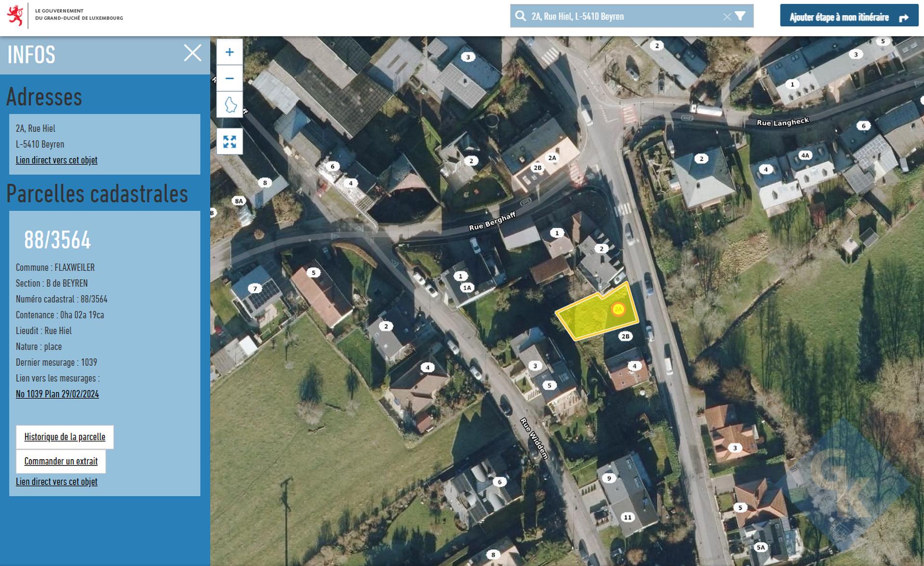The width and height of the screenshot is (924, 566).
Task: Clear the search field with X icon
Action: click(727, 17)
